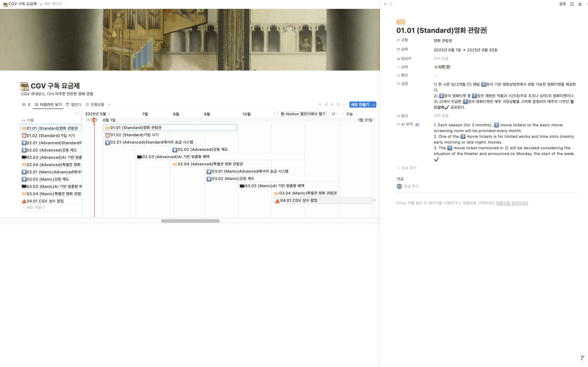
Task: Favorite this page with the star icon
Action: pos(580,4)
